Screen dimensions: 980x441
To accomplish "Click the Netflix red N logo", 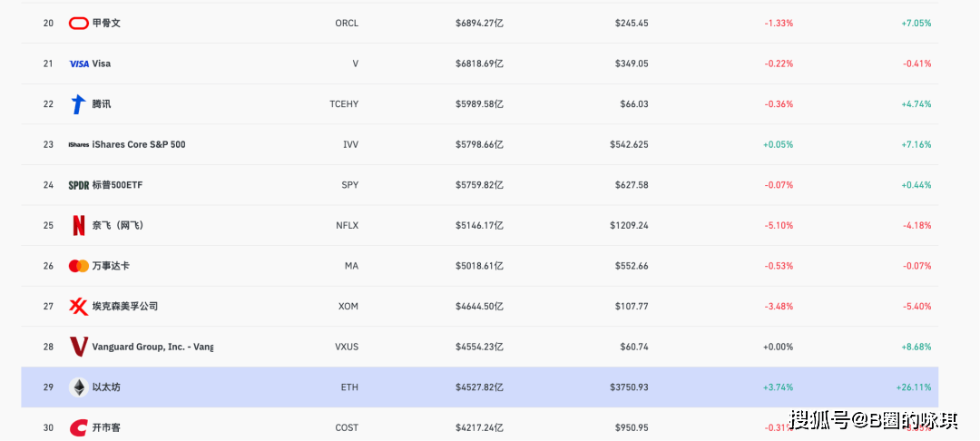I will point(79,226).
